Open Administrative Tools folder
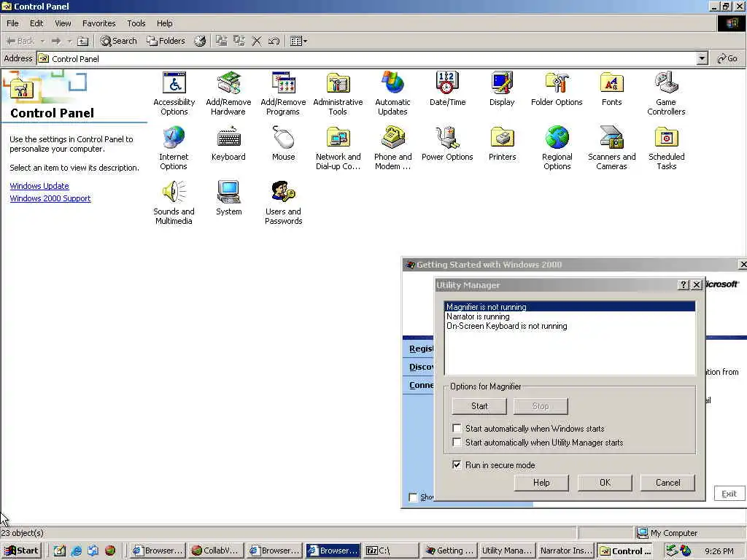This screenshot has width=747, height=560. [338, 93]
